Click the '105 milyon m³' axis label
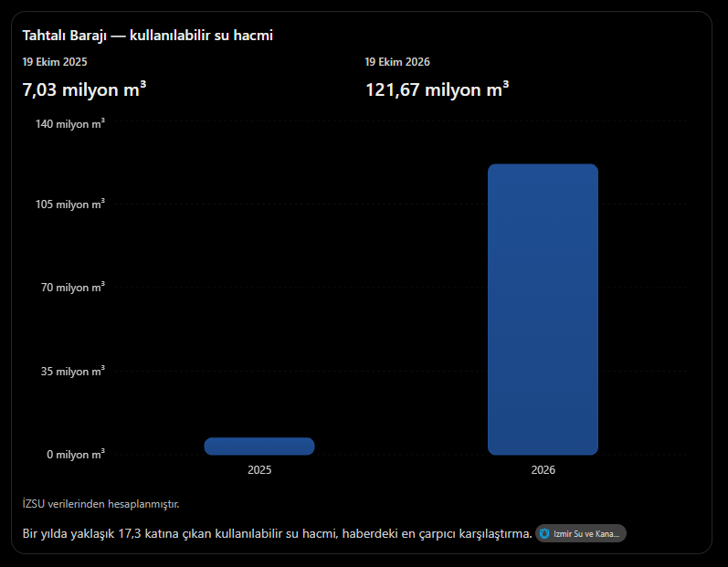Screen dimensions: 728x567 coord(70,205)
